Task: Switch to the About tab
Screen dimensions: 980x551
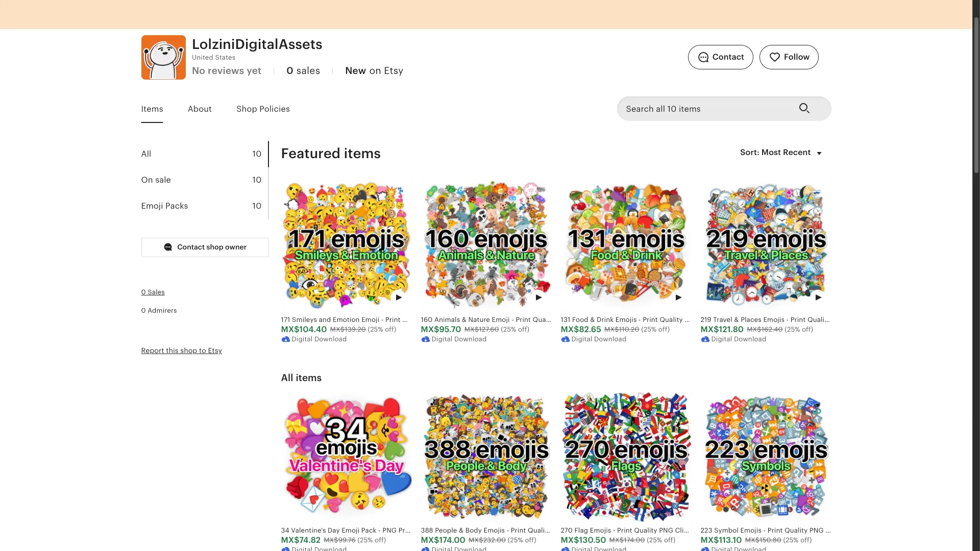Action: click(x=200, y=109)
